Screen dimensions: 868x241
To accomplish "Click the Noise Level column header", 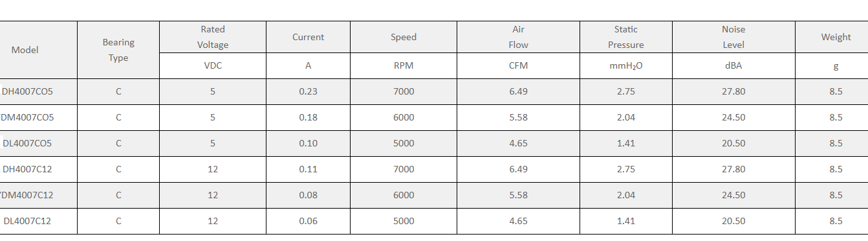I will [x=733, y=37].
